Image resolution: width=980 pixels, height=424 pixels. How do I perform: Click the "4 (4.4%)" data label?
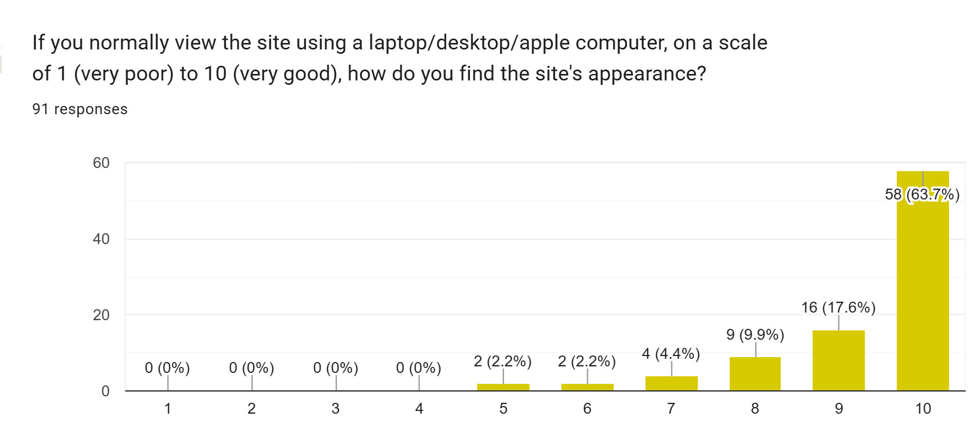pyautogui.click(x=670, y=353)
